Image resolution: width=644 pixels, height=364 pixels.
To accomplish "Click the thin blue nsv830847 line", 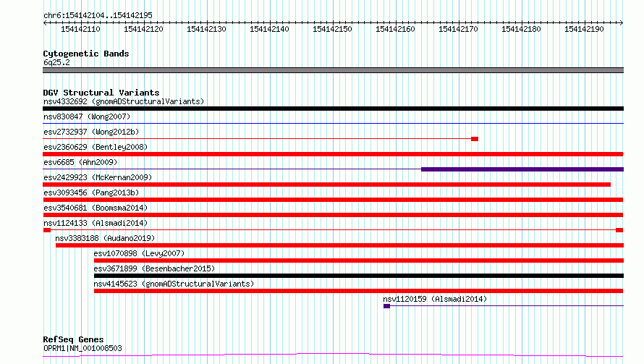I will (333, 123).
